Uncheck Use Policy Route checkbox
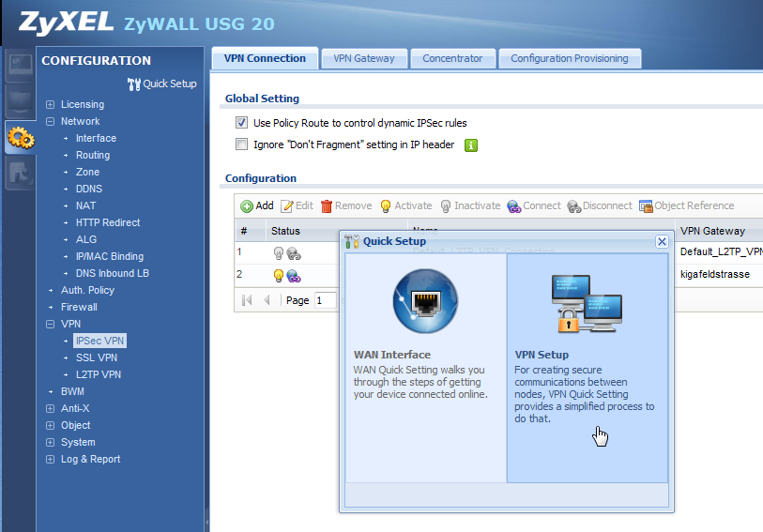 click(x=241, y=123)
